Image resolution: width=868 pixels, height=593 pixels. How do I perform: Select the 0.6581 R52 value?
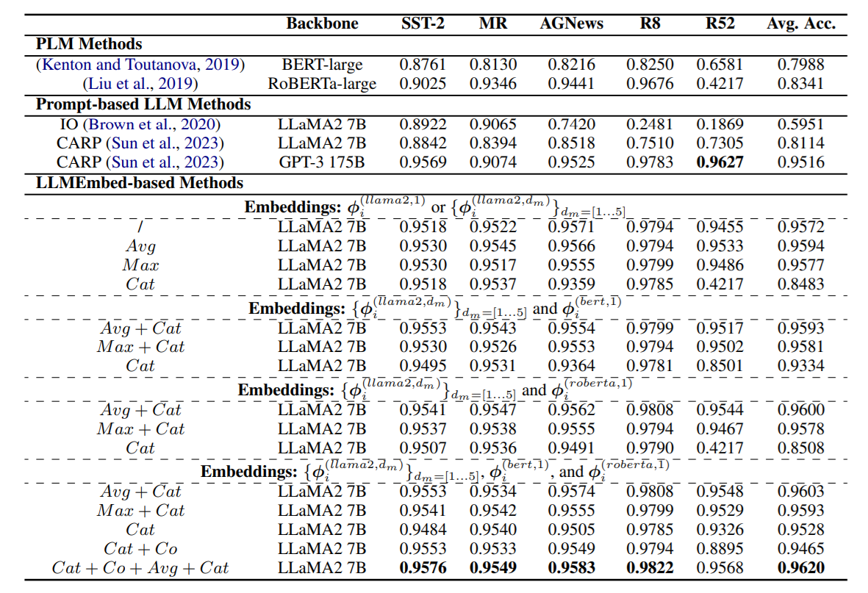pyautogui.click(x=720, y=65)
